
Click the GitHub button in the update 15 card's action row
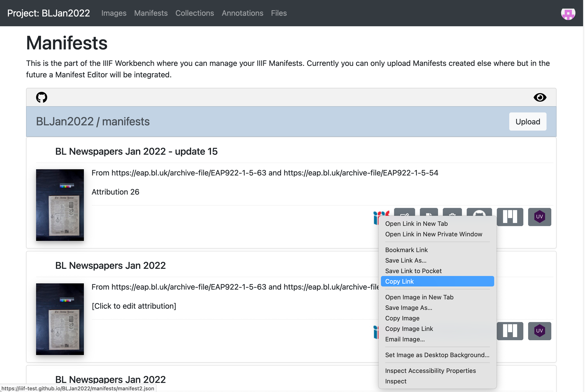479,212
